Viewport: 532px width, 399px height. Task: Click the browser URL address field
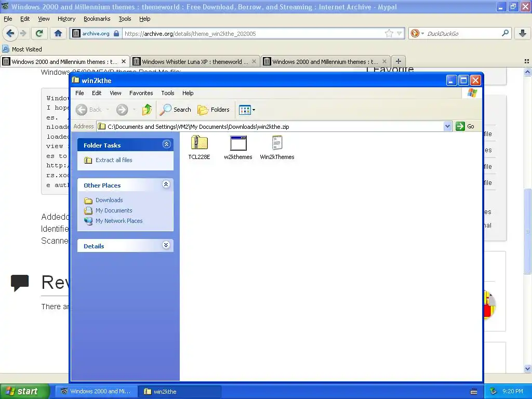[x=253, y=34]
